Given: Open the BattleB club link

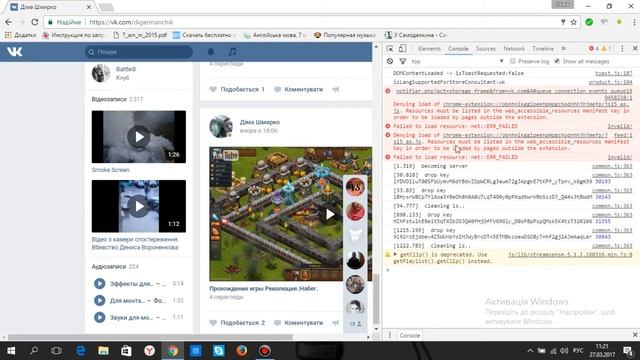Looking at the screenshot, I should click(126, 69).
